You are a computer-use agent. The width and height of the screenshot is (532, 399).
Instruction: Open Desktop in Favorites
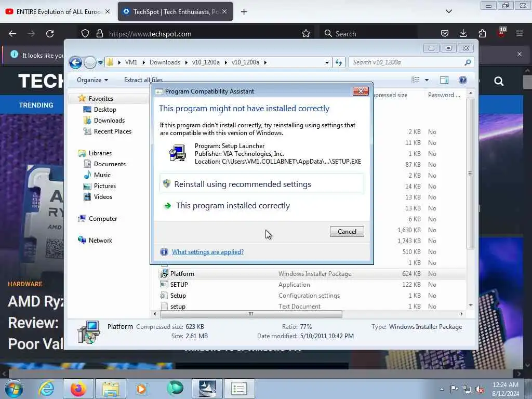click(x=105, y=110)
